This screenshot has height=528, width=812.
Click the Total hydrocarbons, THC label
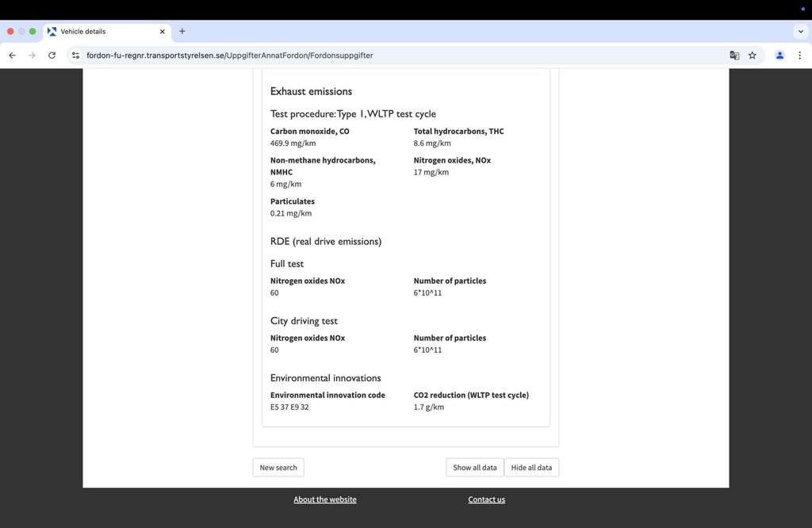point(458,132)
